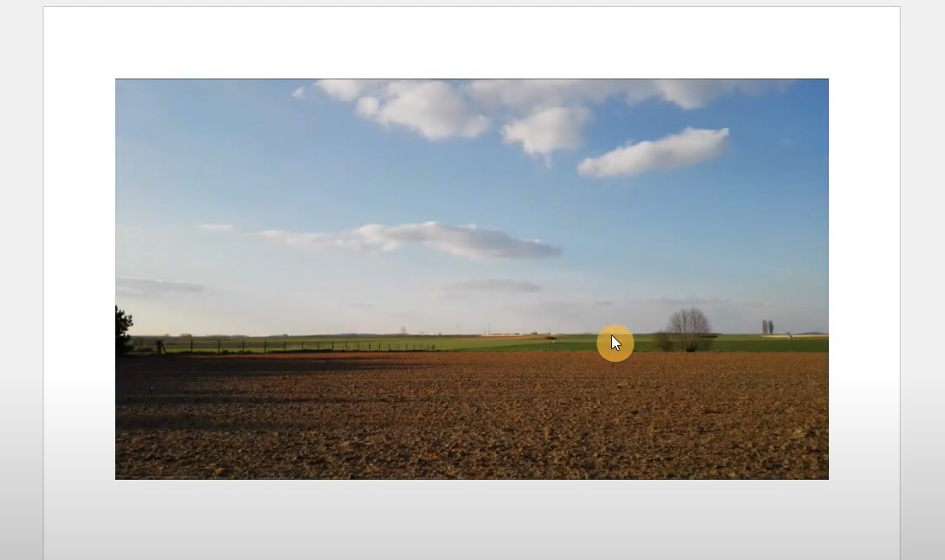Select the landscape photo on the slide
The width and height of the screenshot is (945, 560).
click(x=472, y=279)
